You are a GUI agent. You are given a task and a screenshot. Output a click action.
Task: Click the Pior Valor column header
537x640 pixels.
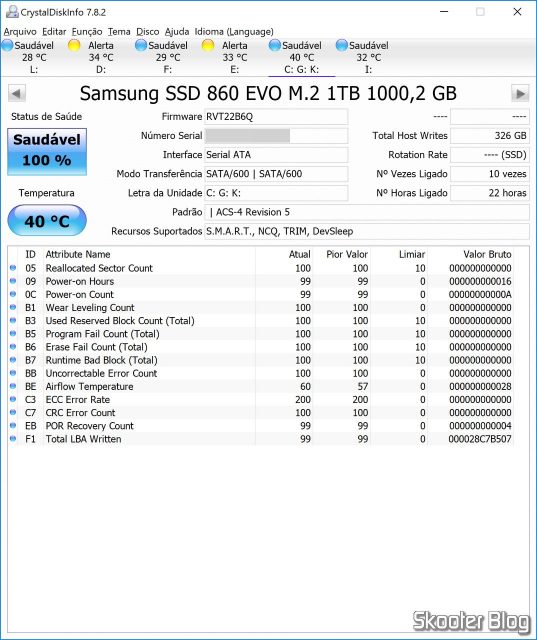click(347, 254)
